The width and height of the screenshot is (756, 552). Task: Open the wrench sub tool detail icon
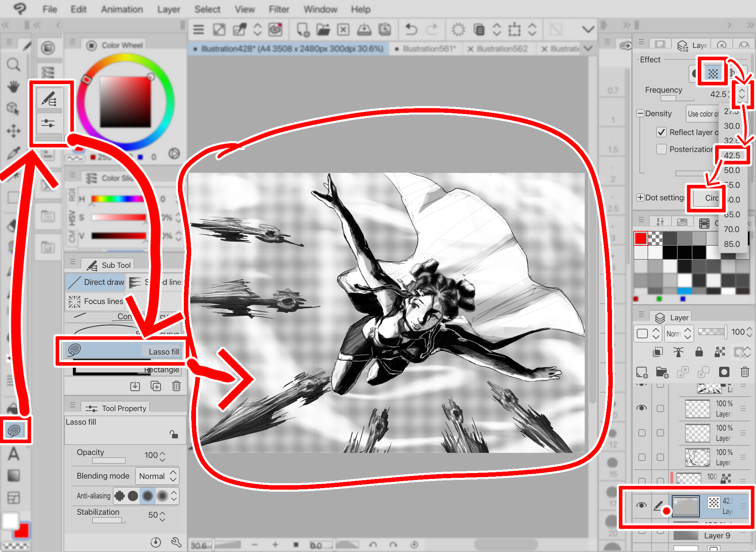coord(176,542)
